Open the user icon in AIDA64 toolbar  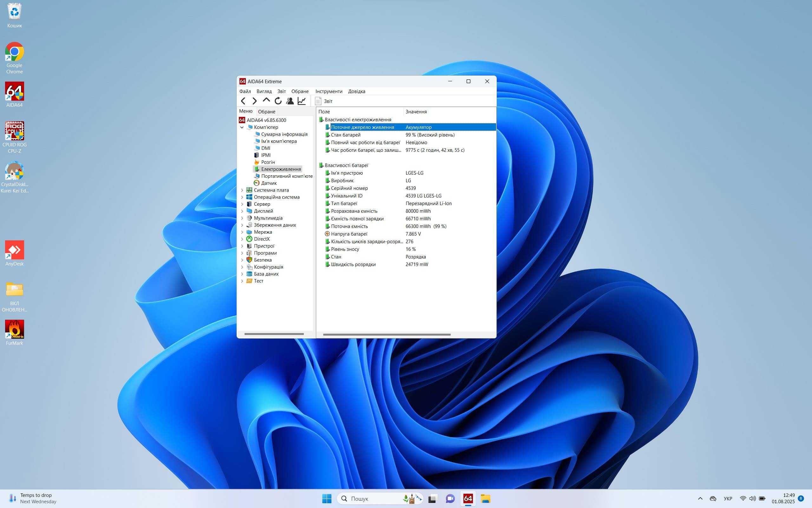click(290, 101)
